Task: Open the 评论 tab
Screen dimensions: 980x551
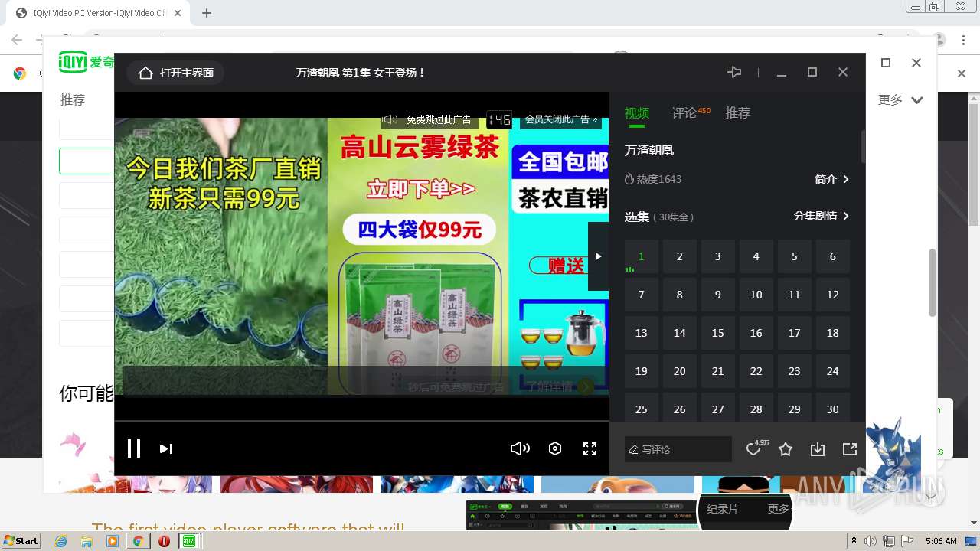Action: tap(684, 113)
